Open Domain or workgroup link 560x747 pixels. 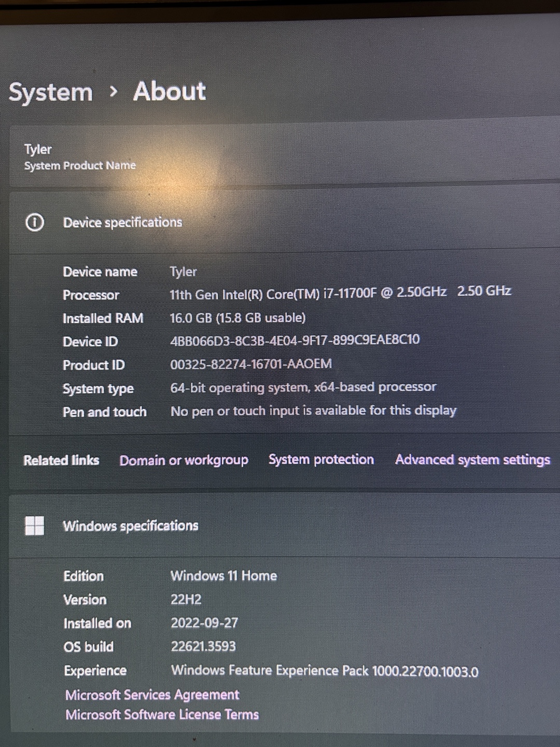pos(184,460)
